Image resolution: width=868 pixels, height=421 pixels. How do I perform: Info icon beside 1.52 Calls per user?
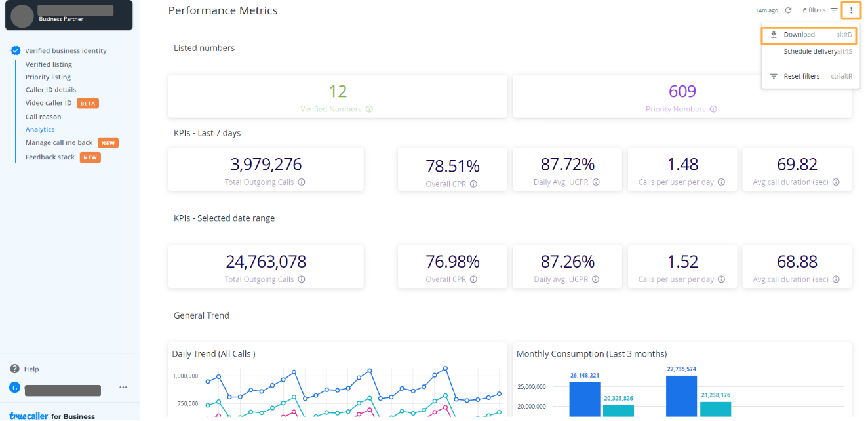tap(721, 279)
